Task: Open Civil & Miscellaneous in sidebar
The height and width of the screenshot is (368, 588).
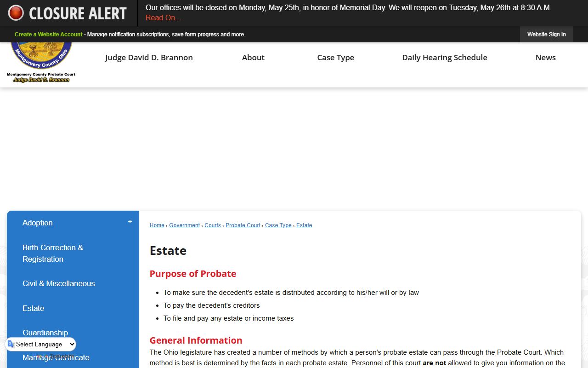Action: [x=59, y=284]
